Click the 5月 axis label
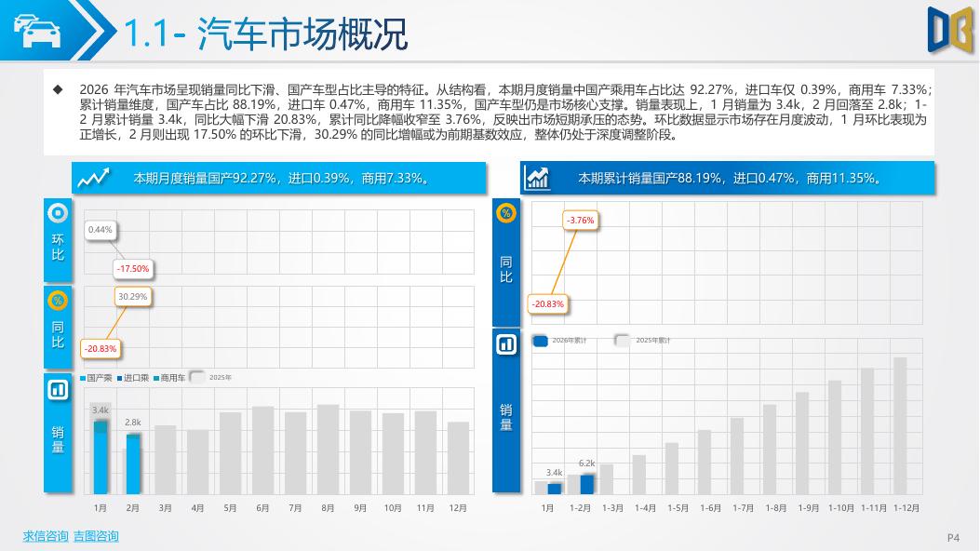This screenshot has height=551, width=980. coord(230,508)
